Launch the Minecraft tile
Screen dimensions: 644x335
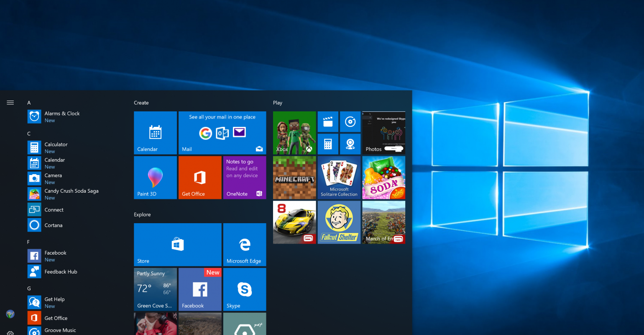pos(294,178)
